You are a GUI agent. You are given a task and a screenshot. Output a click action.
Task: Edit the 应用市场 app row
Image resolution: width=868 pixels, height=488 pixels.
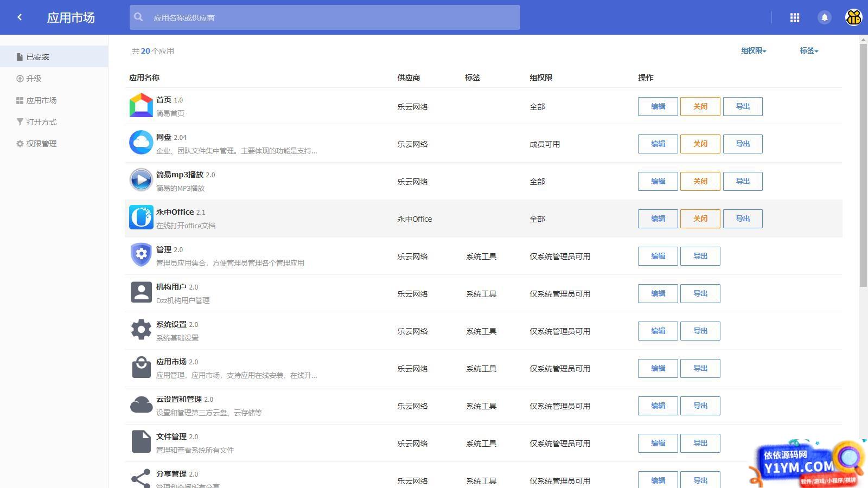(658, 368)
